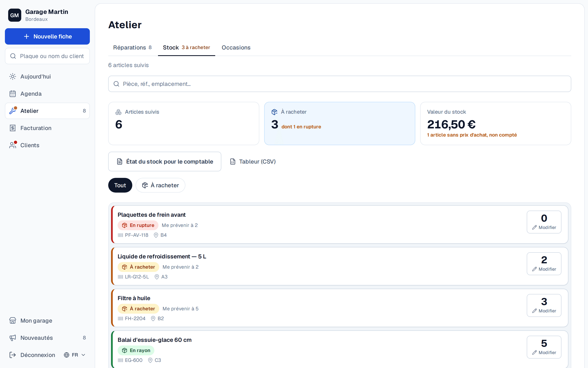Image resolution: width=588 pixels, height=368 pixels.
Task: Click the people icon beside Clients
Action: pos(13,145)
